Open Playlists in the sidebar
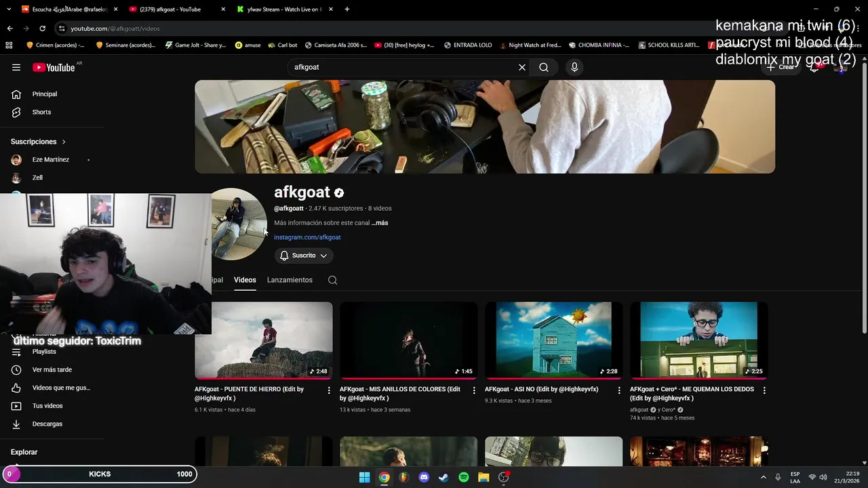This screenshot has width=868, height=488. point(44,351)
